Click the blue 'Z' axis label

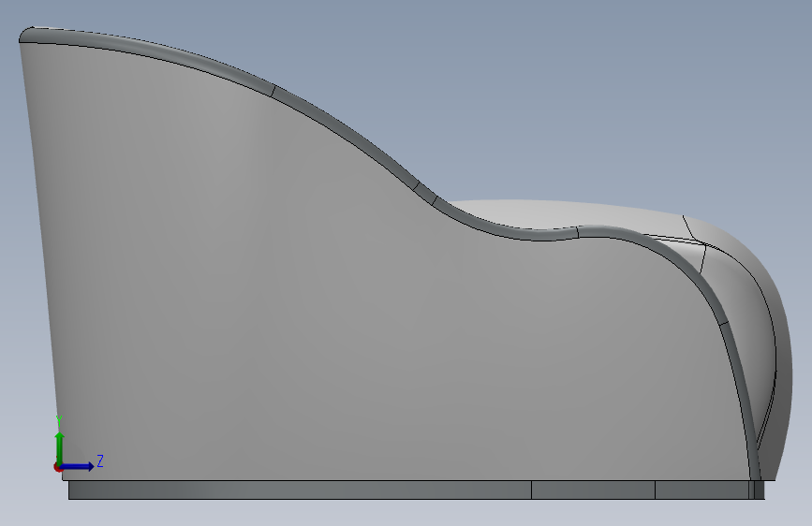pyautogui.click(x=100, y=460)
